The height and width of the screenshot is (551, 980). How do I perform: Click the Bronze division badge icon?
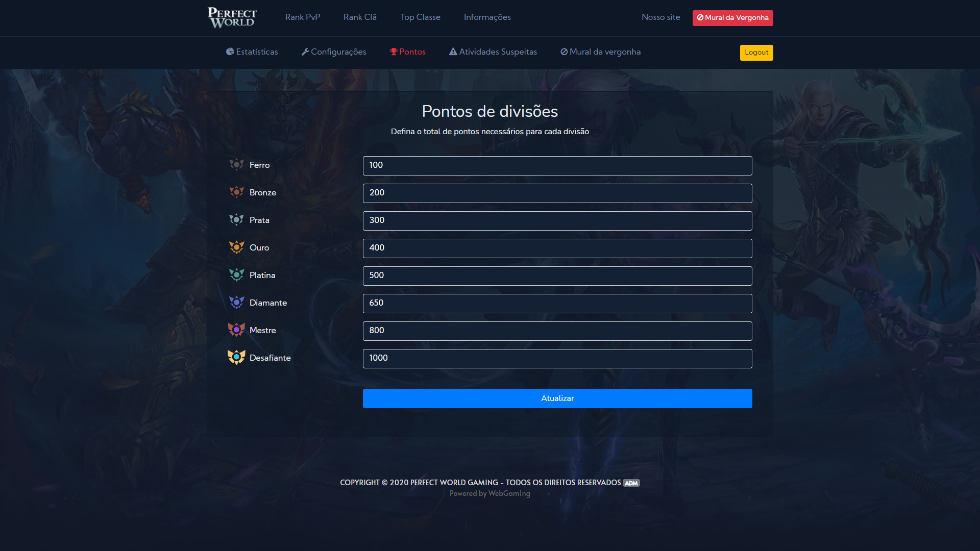point(236,192)
